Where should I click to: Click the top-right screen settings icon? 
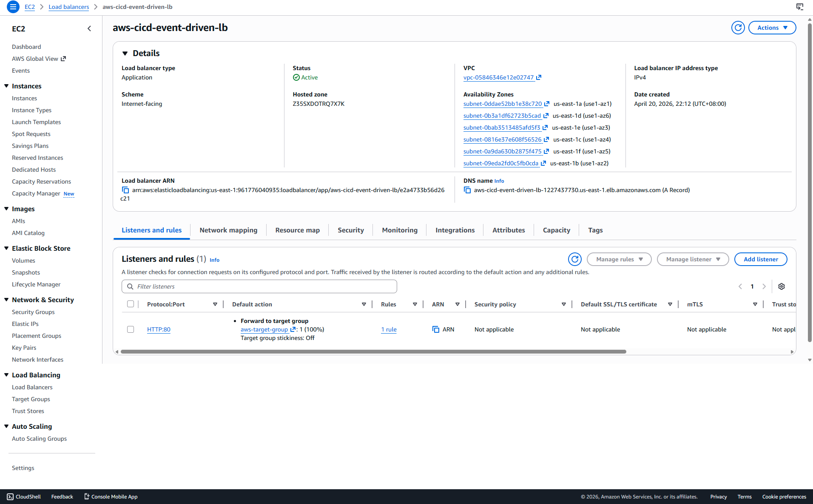(800, 7)
